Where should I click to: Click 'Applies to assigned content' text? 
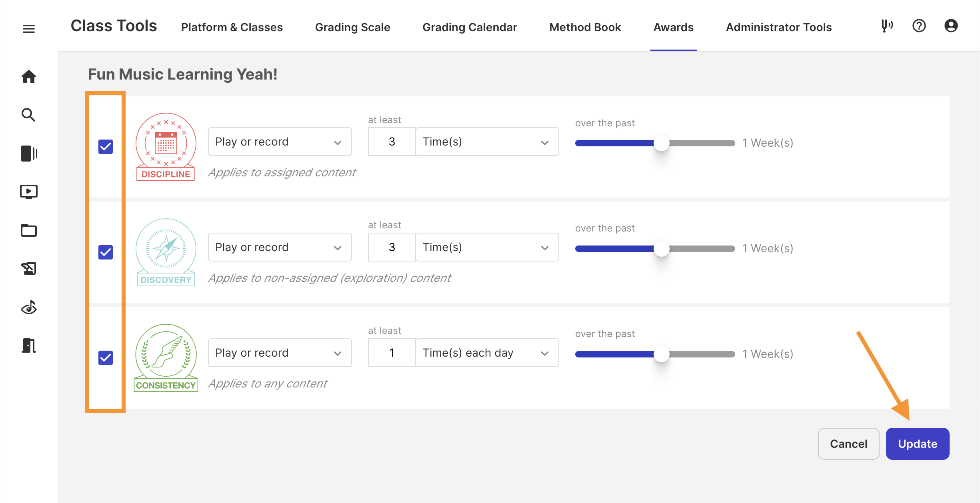coord(282,172)
